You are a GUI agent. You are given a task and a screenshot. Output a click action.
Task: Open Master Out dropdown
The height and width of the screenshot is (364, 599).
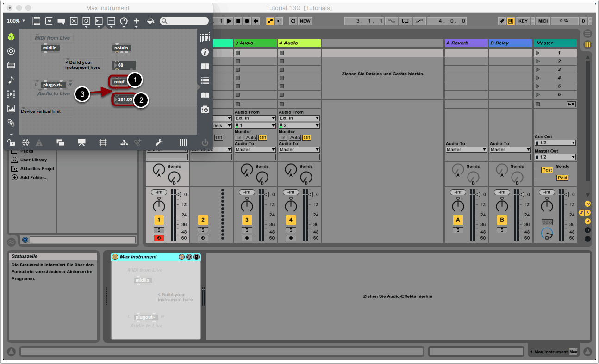(x=555, y=157)
